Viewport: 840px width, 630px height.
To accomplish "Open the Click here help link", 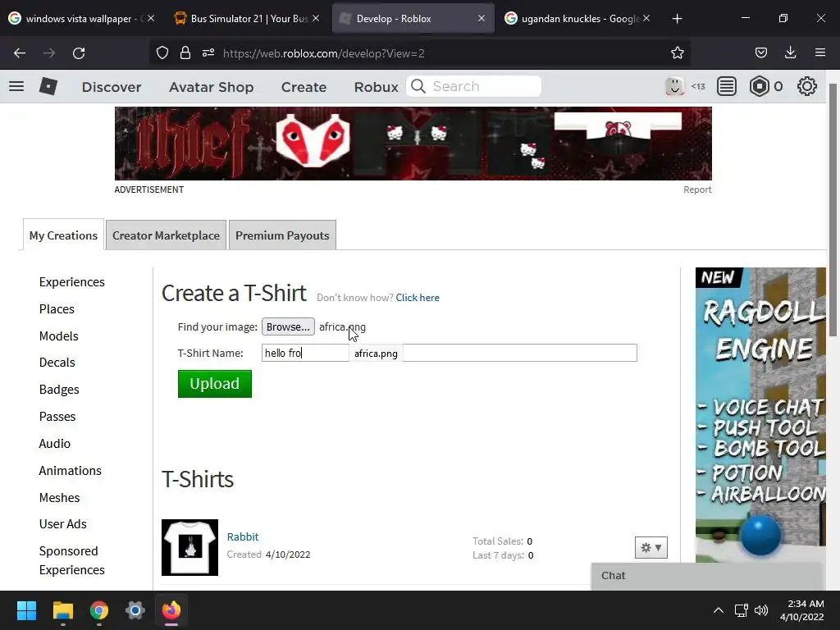I will coord(418,297).
